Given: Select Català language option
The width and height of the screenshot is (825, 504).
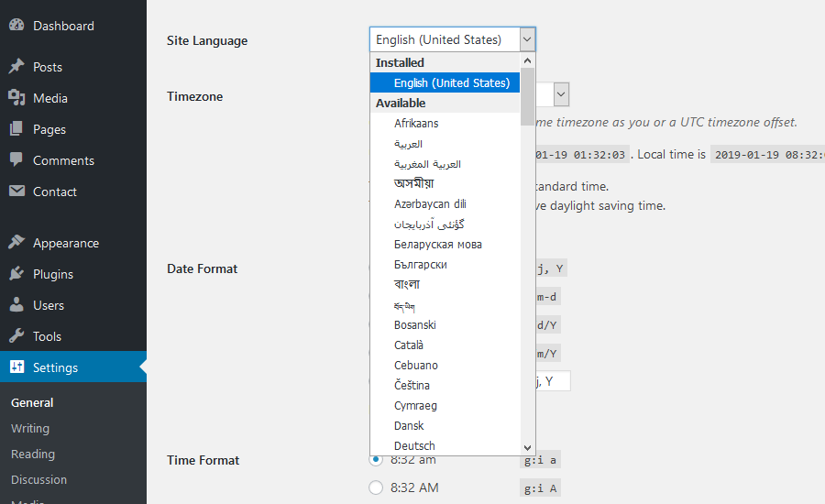Looking at the screenshot, I should click(x=445, y=345).
